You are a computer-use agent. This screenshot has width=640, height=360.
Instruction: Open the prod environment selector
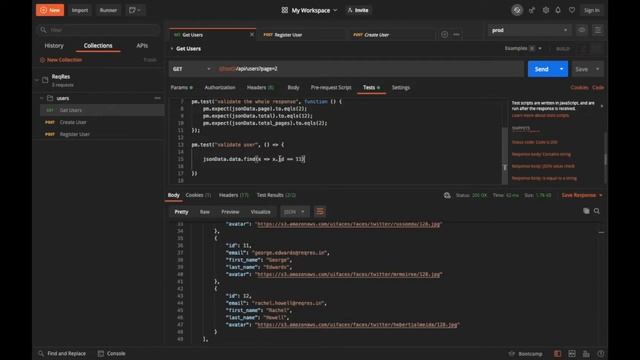(x=529, y=30)
